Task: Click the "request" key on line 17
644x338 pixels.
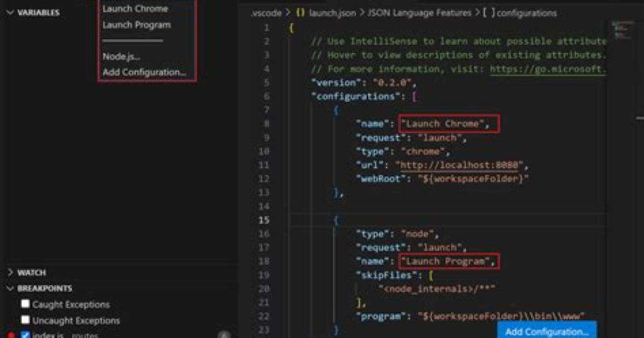Action: point(381,248)
